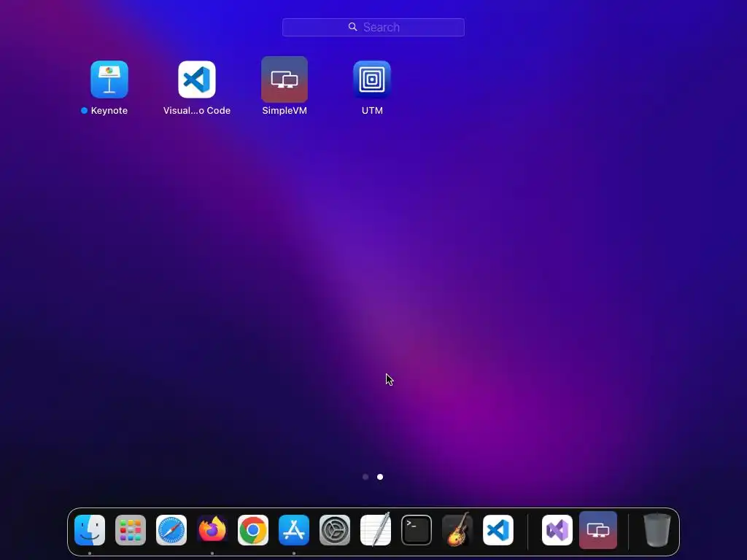
Task: Switch to first Launchpad page dot
Action: pos(365,477)
